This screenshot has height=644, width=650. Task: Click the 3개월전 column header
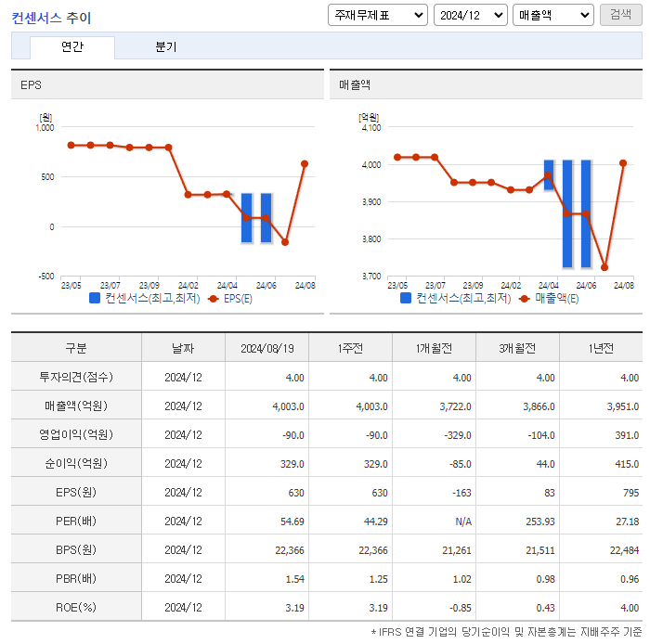click(x=517, y=348)
